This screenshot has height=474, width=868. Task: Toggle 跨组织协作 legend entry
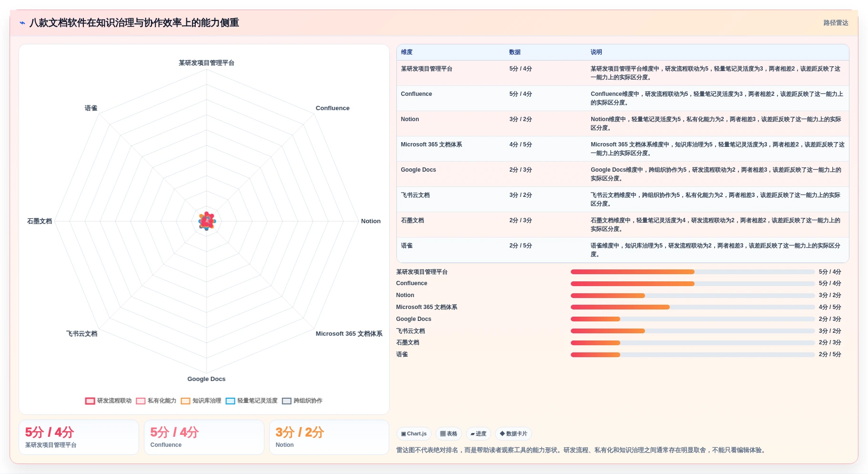[x=302, y=401]
